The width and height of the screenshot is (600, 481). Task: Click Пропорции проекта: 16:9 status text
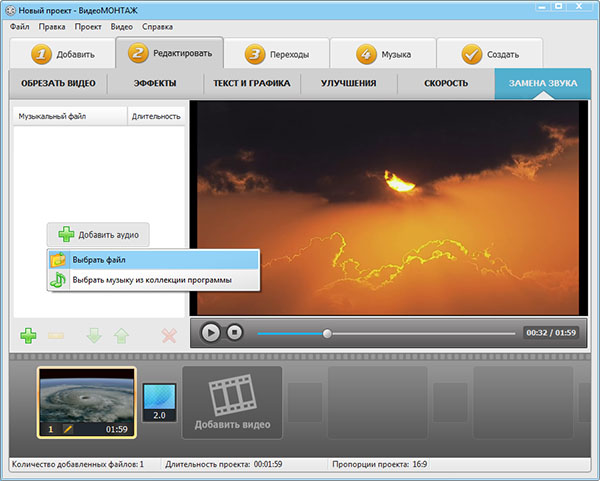380,464
